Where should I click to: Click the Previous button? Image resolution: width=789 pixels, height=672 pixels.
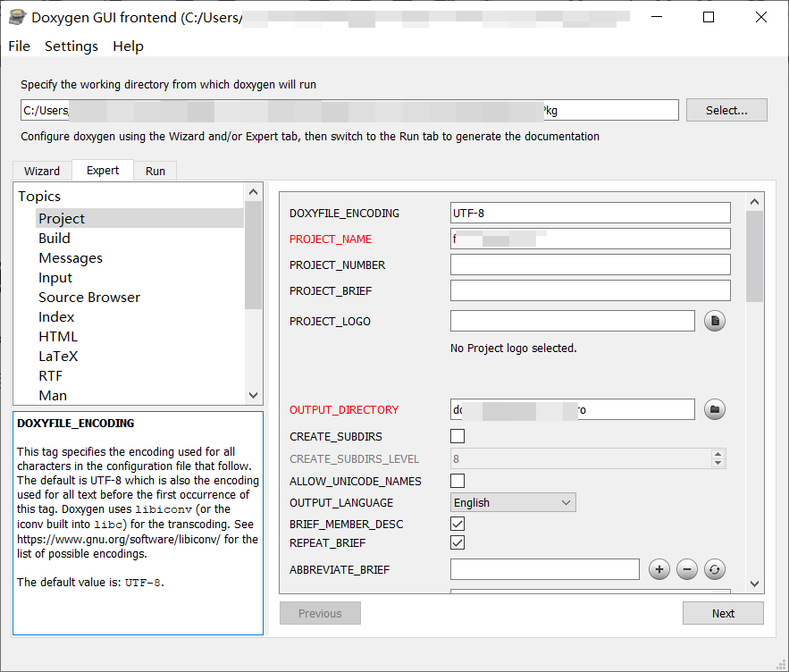point(320,613)
